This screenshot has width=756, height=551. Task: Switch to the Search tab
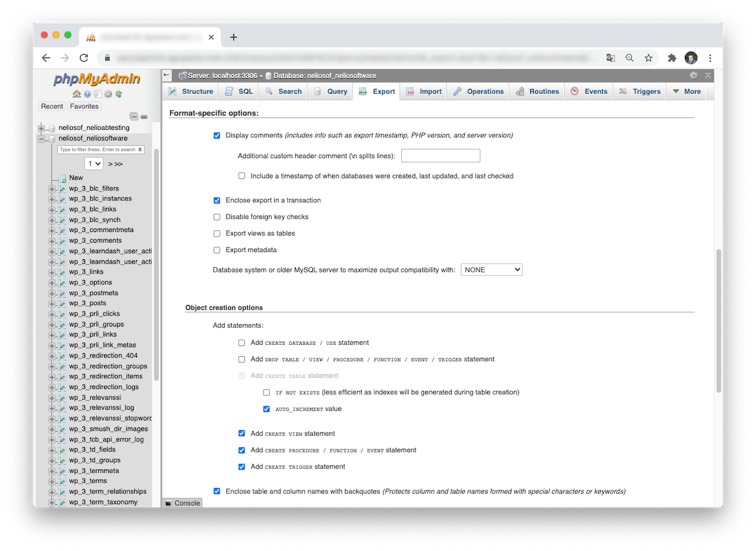pyautogui.click(x=283, y=91)
